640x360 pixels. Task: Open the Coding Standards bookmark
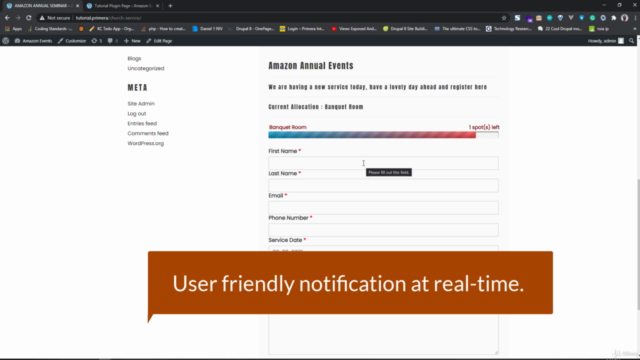point(50,29)
